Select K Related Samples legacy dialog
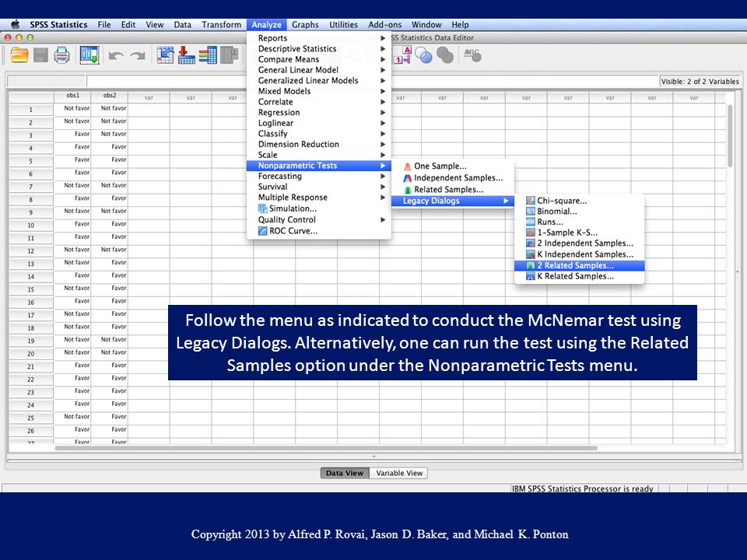Viewport: 747px width, 560px height. point(579,276)
